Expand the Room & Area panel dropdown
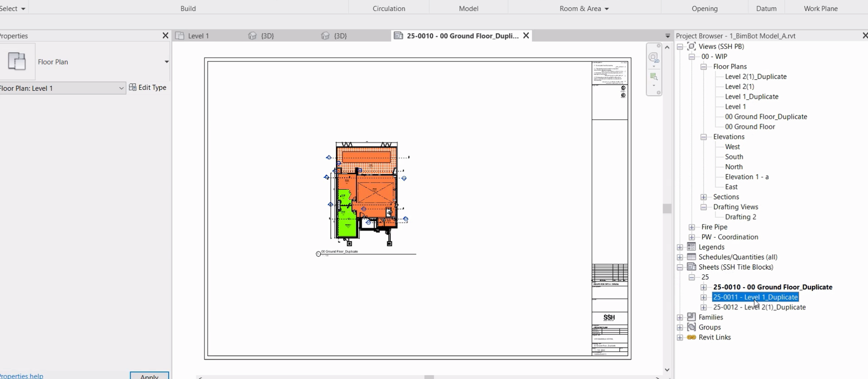 (584, 9)
